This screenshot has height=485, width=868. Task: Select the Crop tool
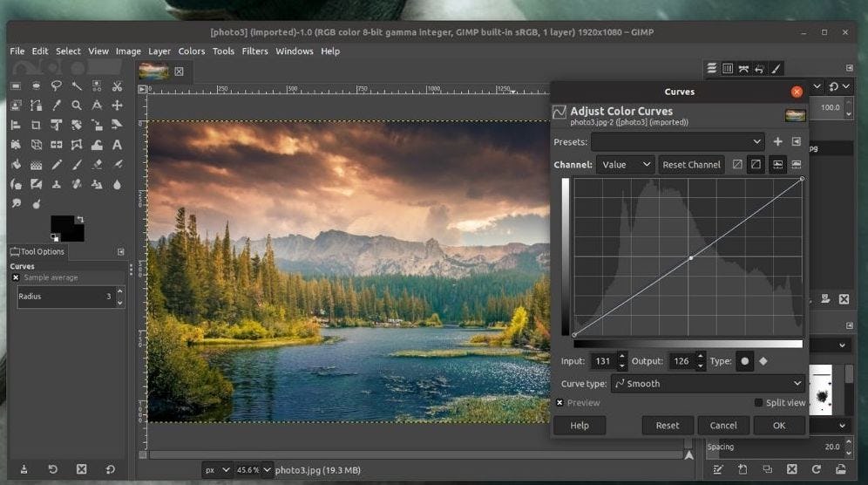(36, 125)
